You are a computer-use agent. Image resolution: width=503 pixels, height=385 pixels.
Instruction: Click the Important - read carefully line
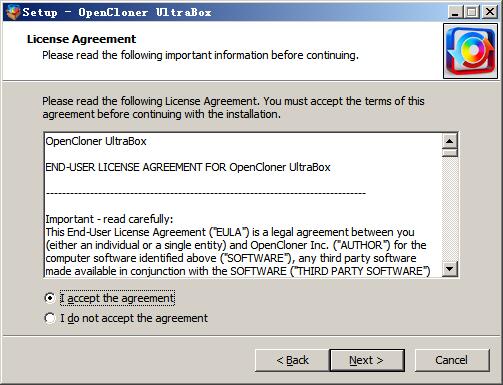point(109,219)
